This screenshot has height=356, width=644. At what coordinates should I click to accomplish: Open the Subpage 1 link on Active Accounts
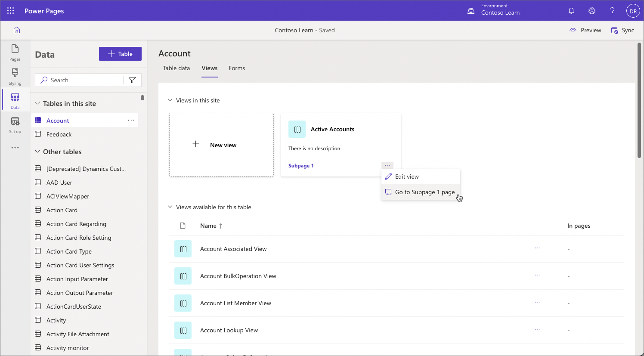(300, 165)
